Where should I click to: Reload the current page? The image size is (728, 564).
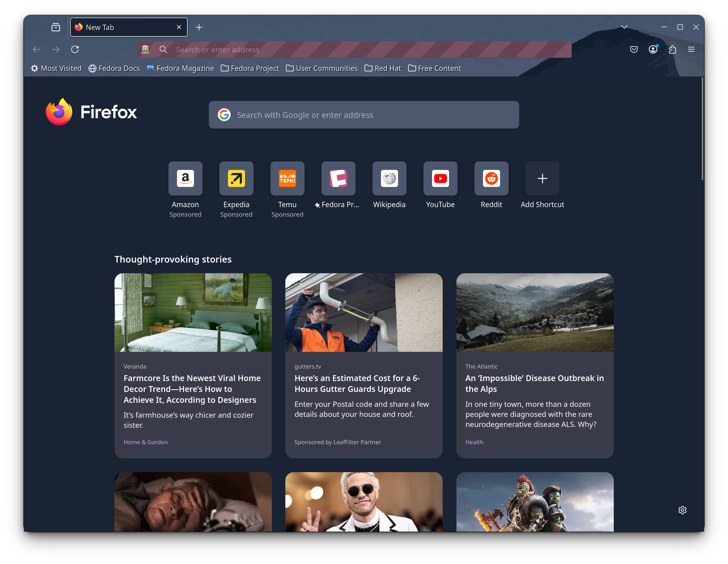click(x=75, y=49)
